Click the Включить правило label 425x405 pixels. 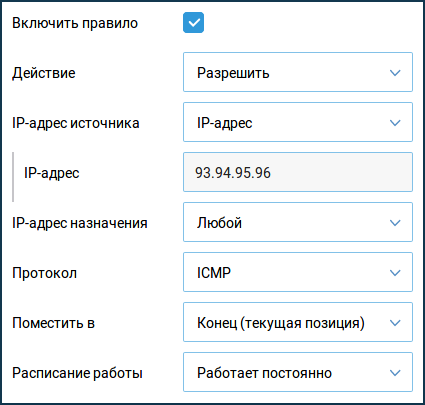75,23
